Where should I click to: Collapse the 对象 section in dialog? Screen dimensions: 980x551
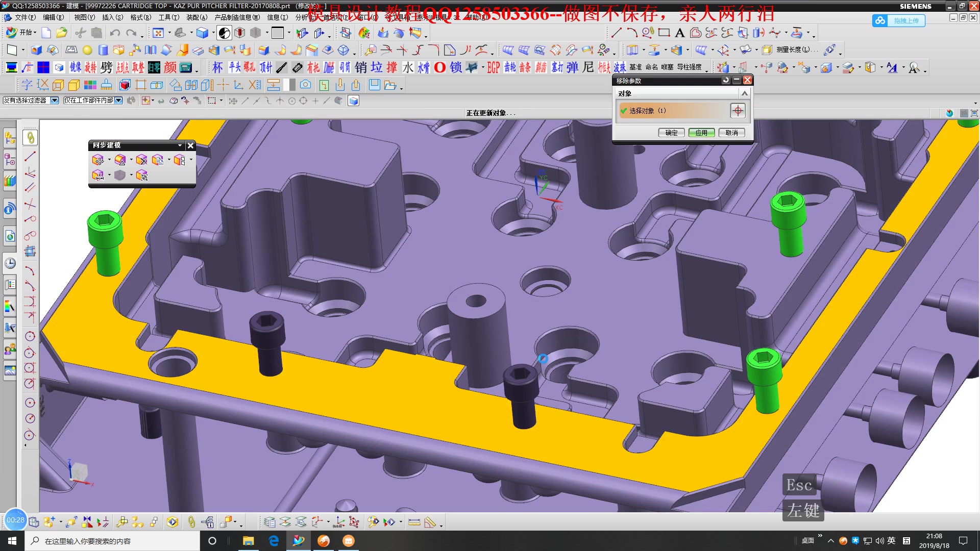[x=744, y=93]
